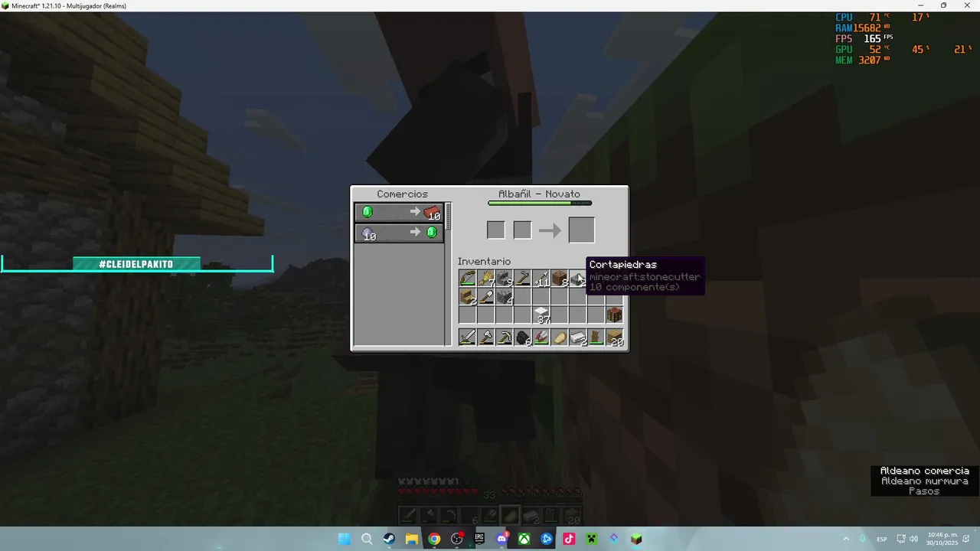This screenshot has height=551, width=980.
Task: Select the iron ingots in hotbar
Action: click(577, 337)
